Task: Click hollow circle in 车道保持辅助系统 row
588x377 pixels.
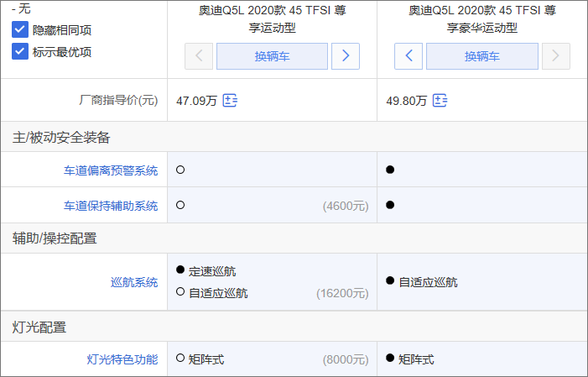Action: coord(180,205)
